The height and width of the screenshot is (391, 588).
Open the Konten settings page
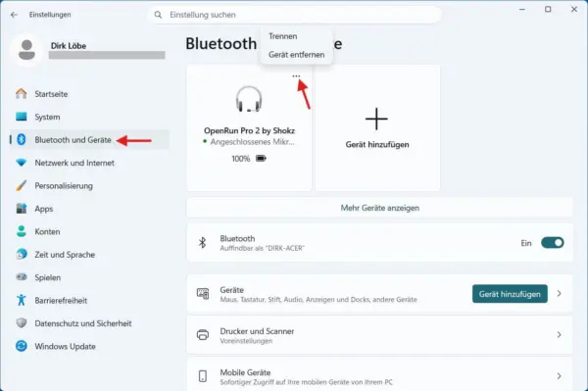click(47, 231)
